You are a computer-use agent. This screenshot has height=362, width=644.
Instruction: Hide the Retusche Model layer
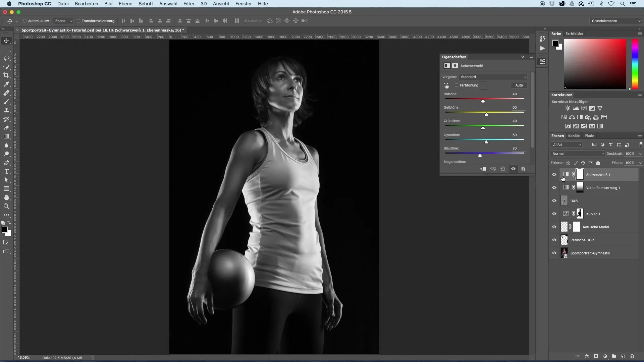(554, 227)
